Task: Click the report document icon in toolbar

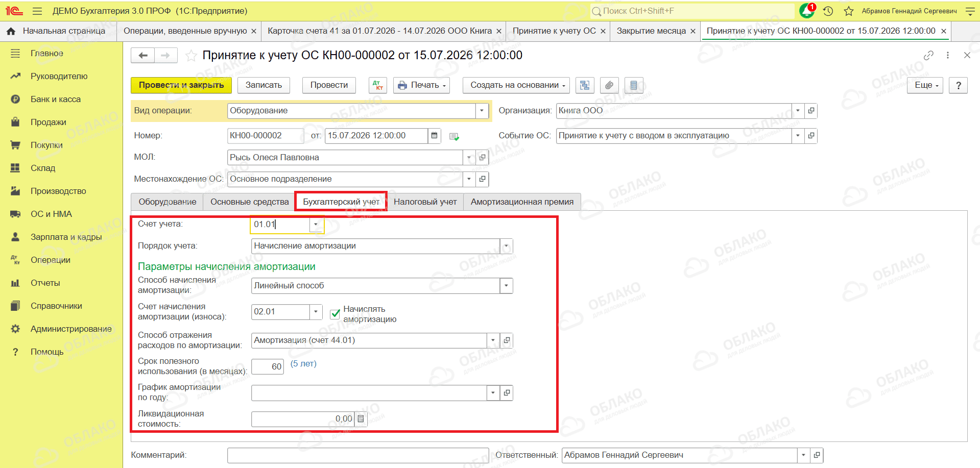Action: click(634, 85)
